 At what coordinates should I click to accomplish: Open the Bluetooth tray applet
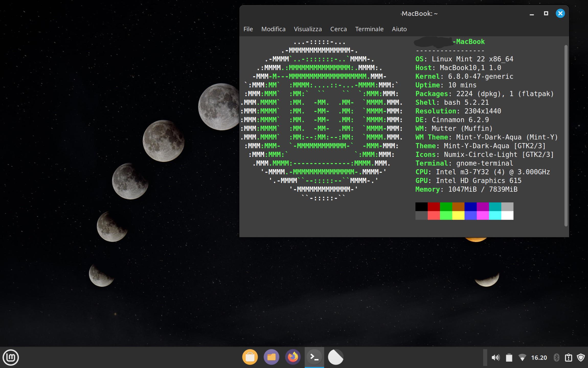[x=556, y=358]
